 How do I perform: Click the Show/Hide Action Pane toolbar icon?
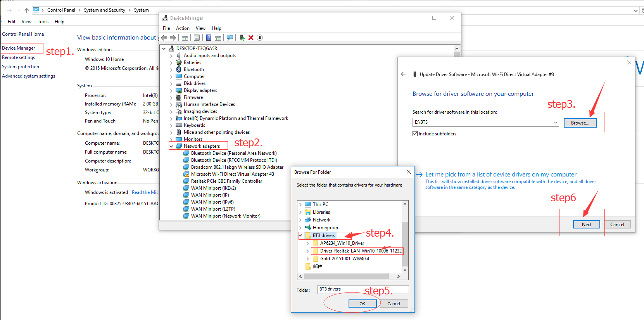[x=218, y=38]
